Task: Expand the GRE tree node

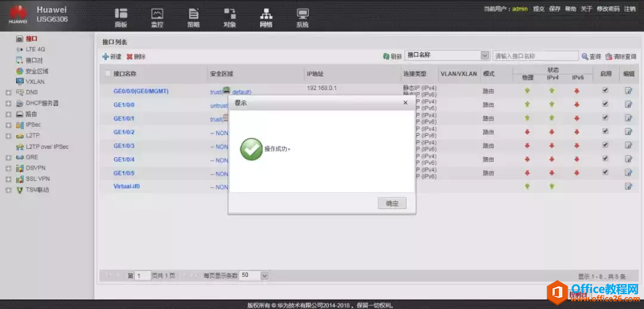Action: tap(8, 157)
